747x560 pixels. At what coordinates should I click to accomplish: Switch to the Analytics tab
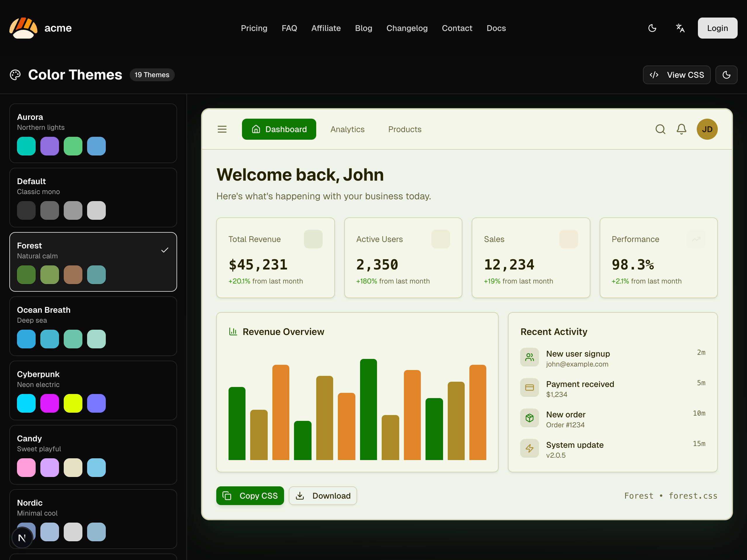pyautogui.click(x=347, y=129)
